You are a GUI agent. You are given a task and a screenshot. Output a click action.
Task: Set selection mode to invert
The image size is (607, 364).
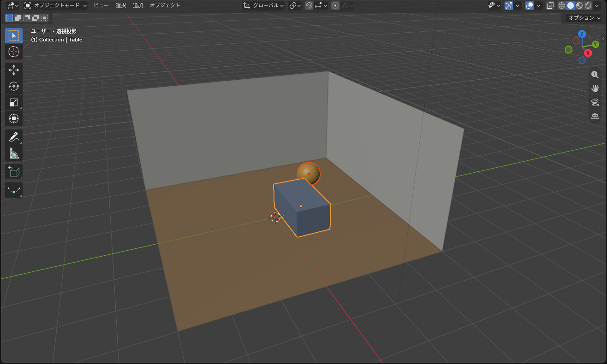pos(36,18)
